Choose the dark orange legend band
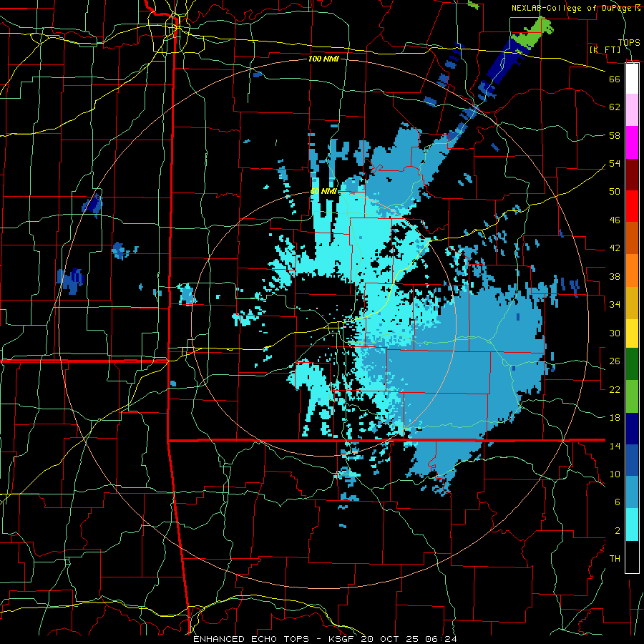This screenshot has height=644, width=644. 632,238
